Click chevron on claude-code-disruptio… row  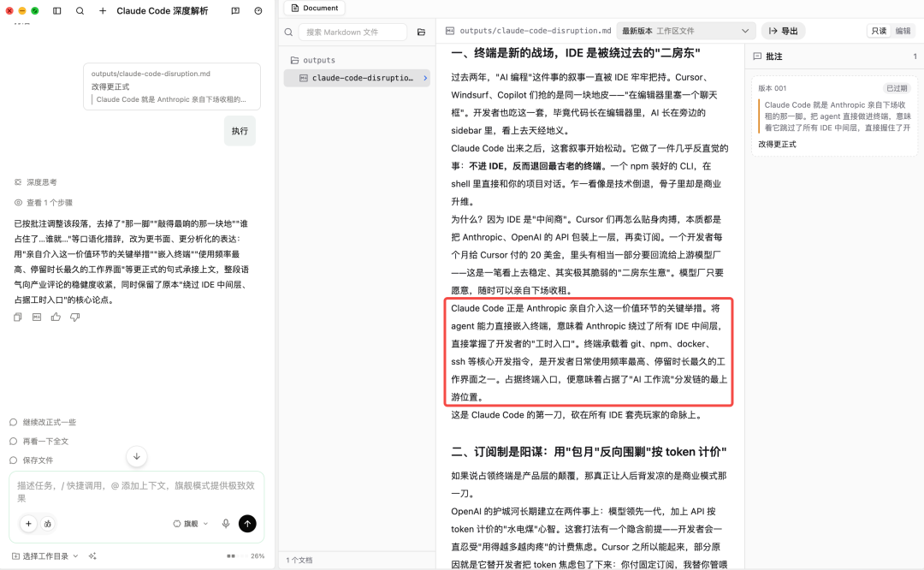[425, 78]
